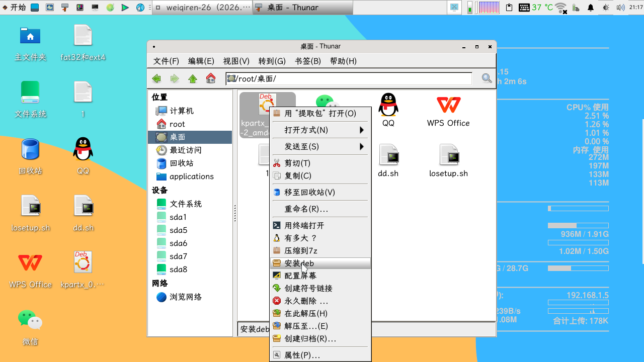Select '文件系统' under 设备 in the sidebar

pyautogui.click(x=190, y=204)
